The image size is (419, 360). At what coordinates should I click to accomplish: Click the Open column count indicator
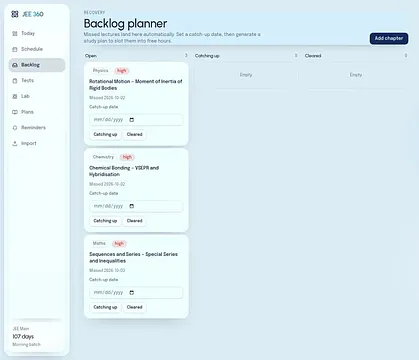186,55
